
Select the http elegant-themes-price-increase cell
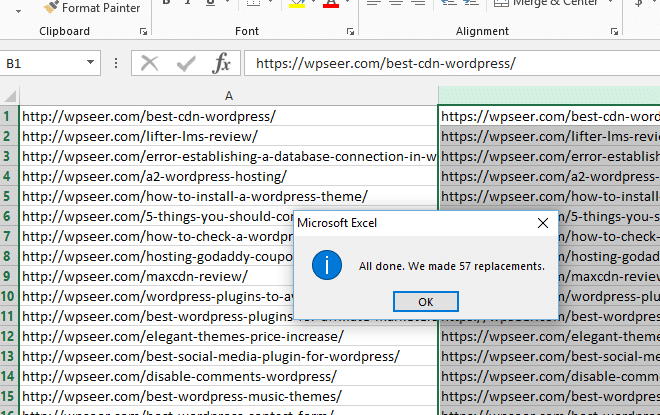tap(229, 336)
